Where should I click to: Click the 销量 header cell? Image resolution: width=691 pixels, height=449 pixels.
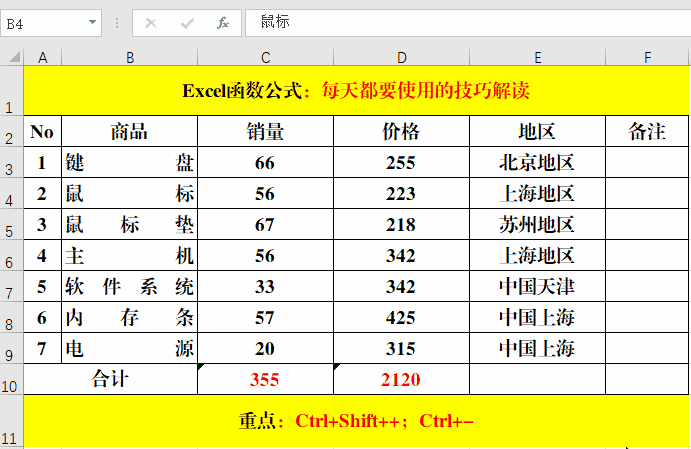(x=266, y=131)
